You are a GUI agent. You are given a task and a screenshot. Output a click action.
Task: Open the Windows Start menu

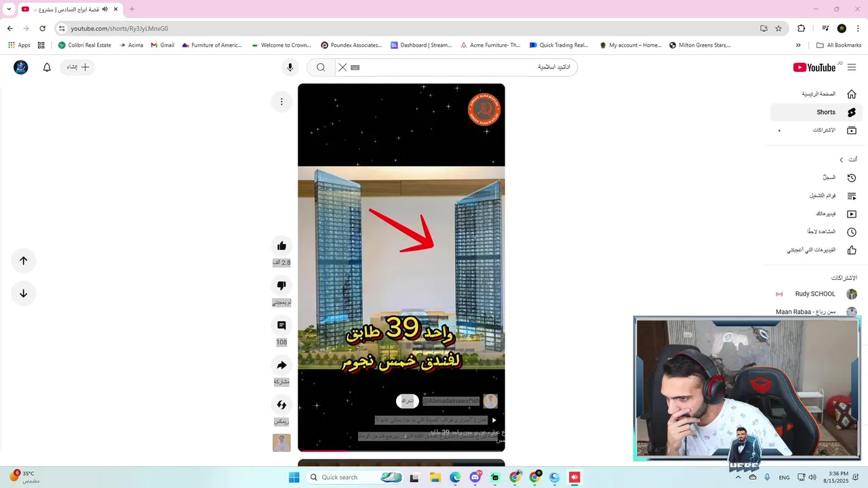294,477
